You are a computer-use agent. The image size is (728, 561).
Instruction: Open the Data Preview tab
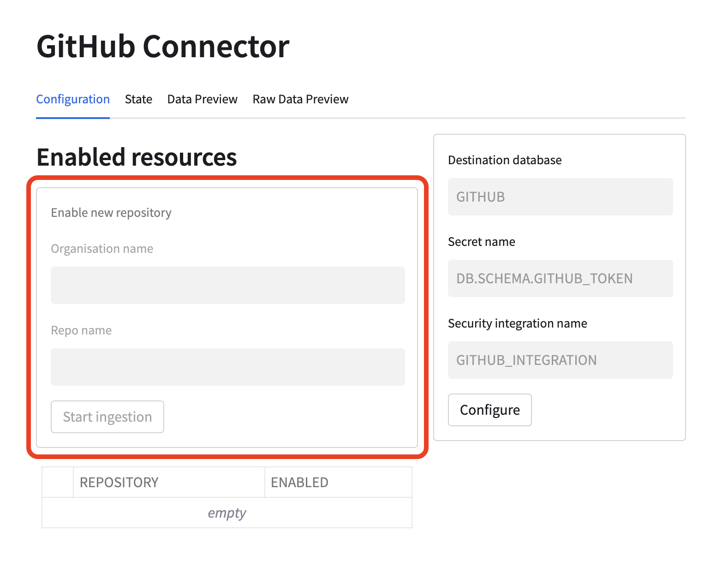click(x=202, y=99)
